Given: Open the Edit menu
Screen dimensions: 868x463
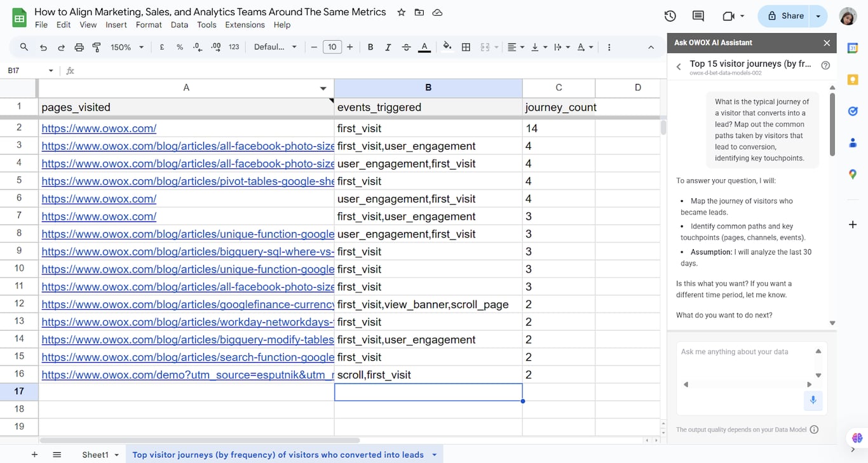Looking at the screenshot, I should point(64,25).
